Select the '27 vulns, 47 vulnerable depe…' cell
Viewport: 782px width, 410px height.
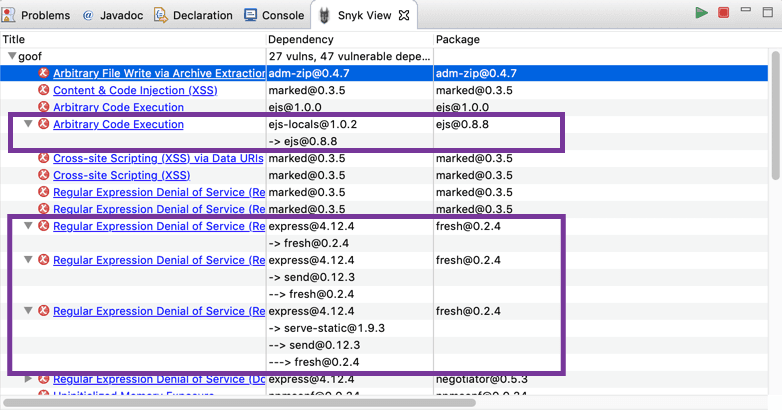350,56
